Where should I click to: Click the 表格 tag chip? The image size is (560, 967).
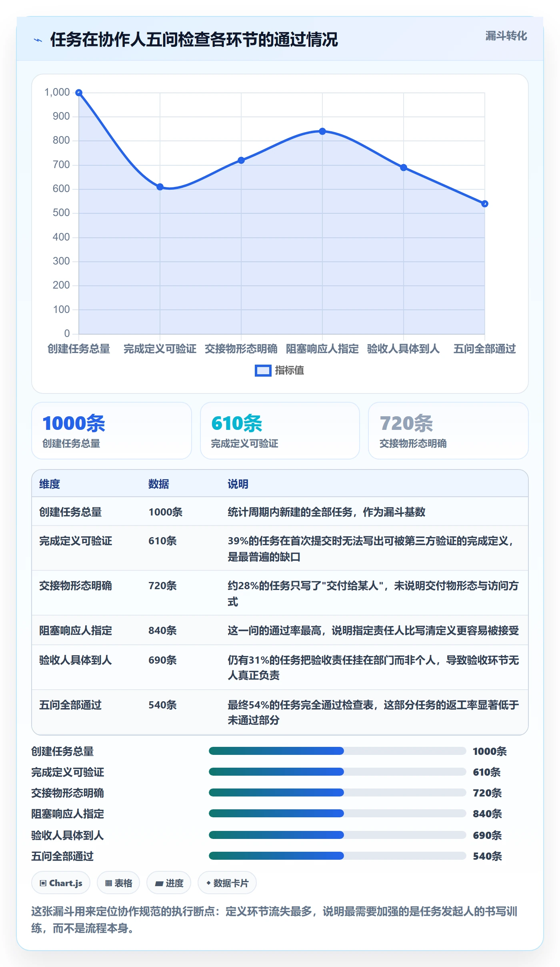coord(118,883)
